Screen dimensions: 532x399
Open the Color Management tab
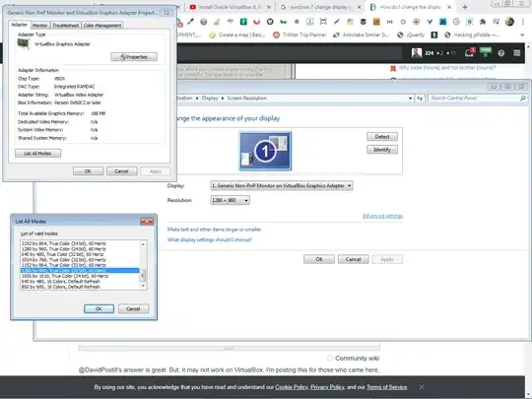(102, 25)
